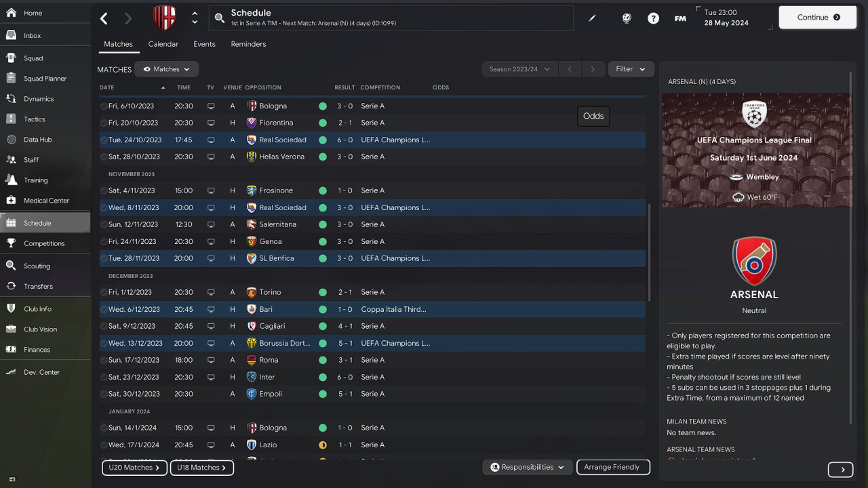Image resolution: width=868 pixels, height=488 pixels.
Task: Go to the next season arrow
Action: [593, 69]
